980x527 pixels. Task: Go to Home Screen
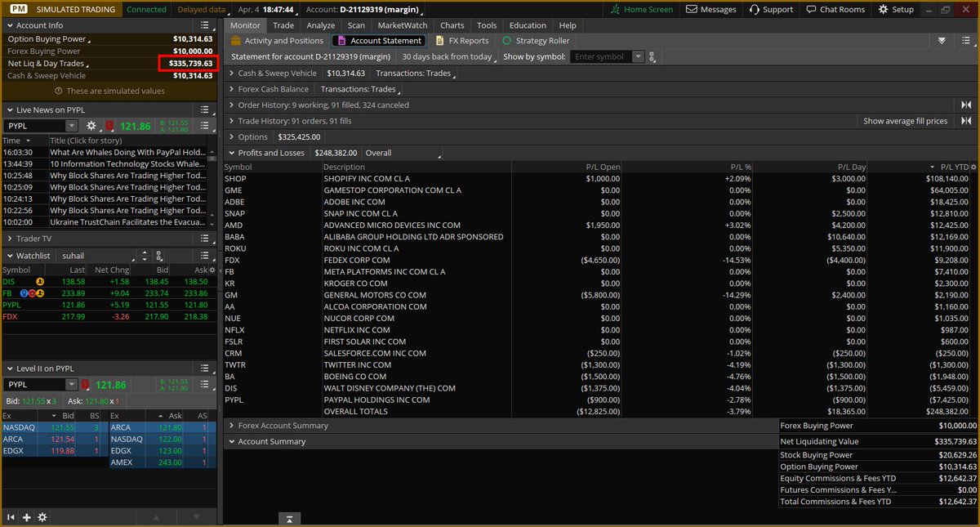click(643, 9)
